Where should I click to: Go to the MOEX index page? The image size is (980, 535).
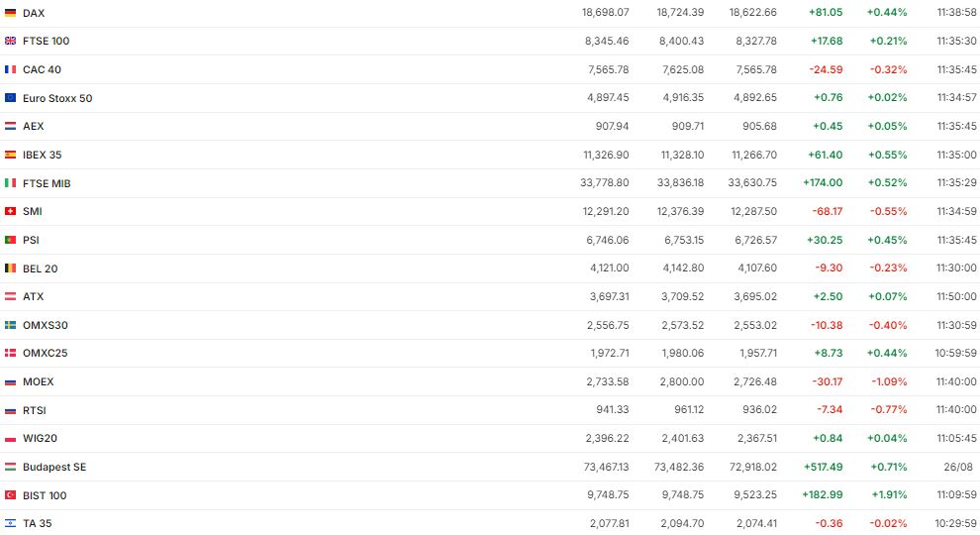(x=38, y=381)
